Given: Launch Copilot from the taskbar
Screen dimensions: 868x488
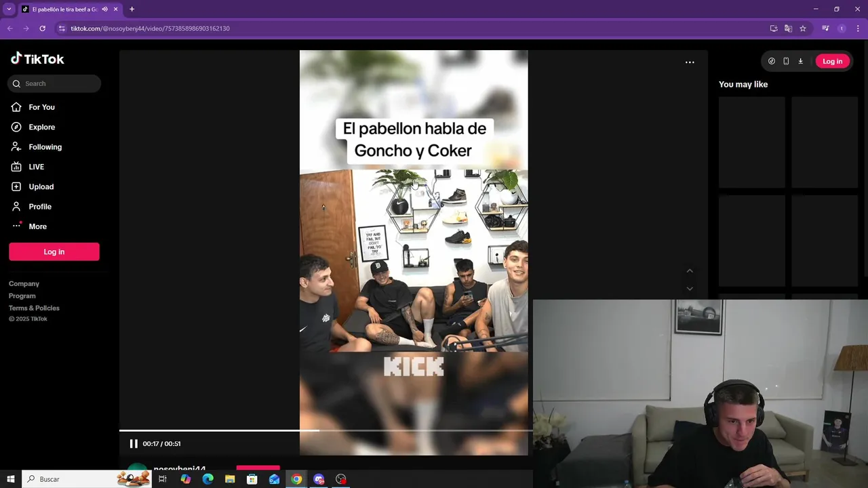Looking at the screenshot, I should 185,479.
